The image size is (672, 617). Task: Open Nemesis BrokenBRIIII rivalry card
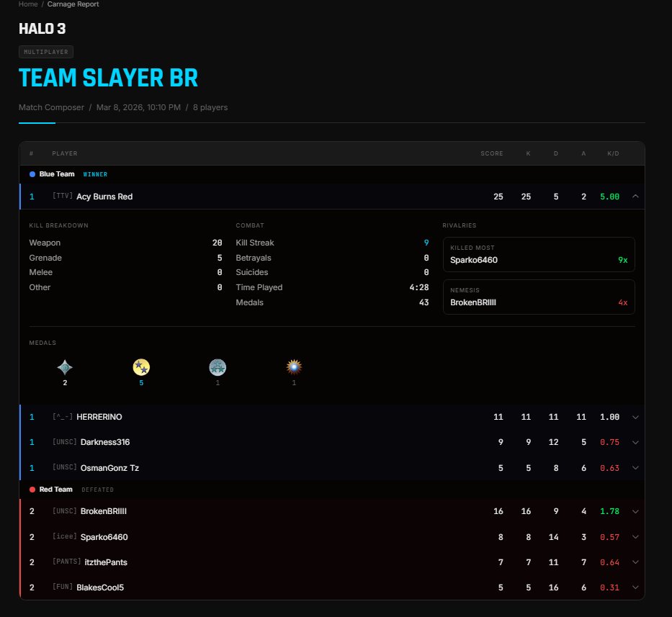coord(539,297)
